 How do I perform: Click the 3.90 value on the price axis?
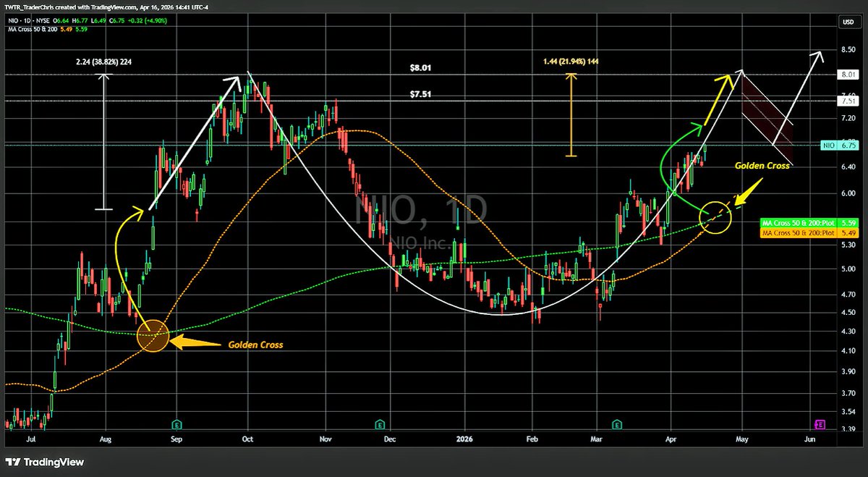coord(848,371)
